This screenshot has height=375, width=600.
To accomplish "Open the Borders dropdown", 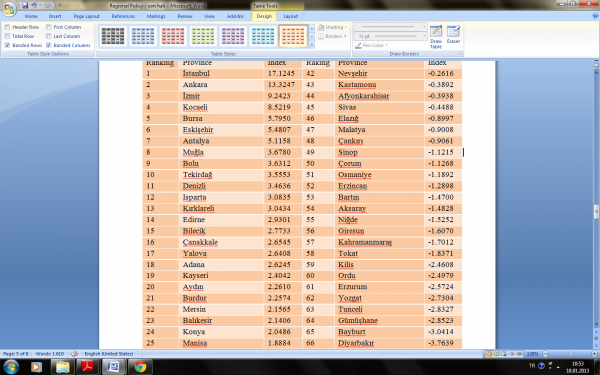I will pyautogui.click(x=333, y=36).
